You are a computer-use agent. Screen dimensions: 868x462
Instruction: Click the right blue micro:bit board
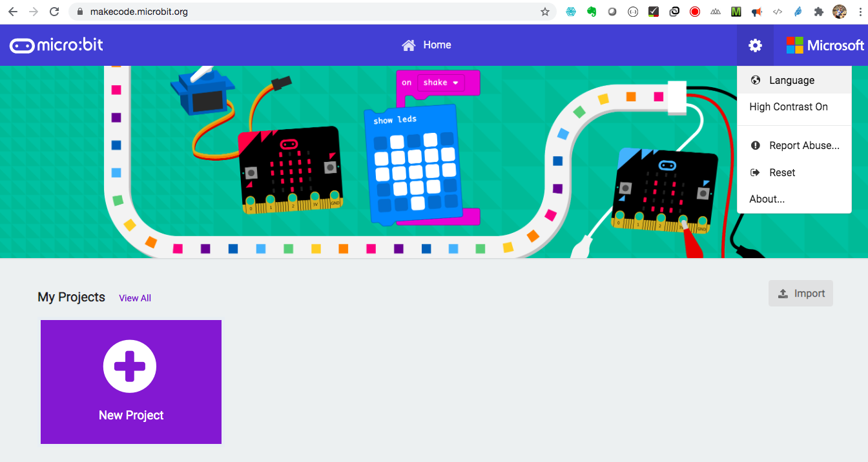click(665, 191)
